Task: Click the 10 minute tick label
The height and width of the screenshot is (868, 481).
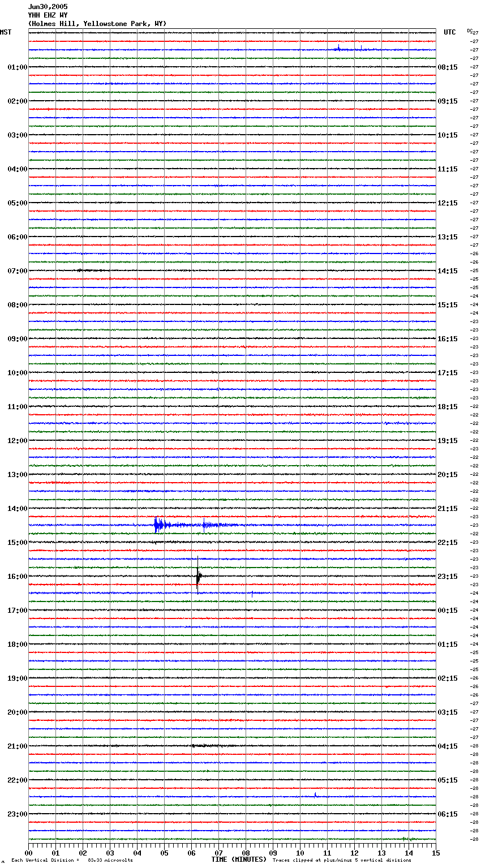Action: 300,853
